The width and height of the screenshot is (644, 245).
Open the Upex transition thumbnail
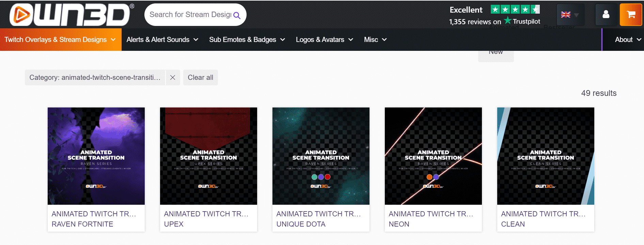point(208,156)
